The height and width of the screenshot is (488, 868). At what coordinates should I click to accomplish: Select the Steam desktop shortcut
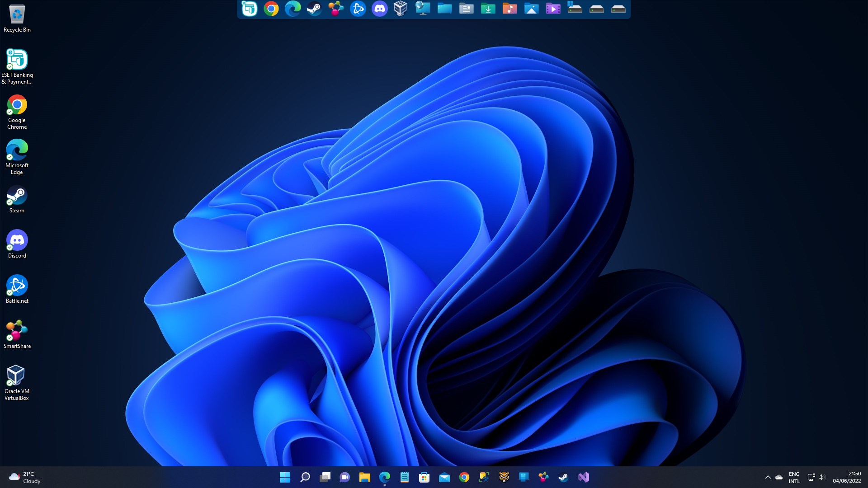tap(17, 200)
